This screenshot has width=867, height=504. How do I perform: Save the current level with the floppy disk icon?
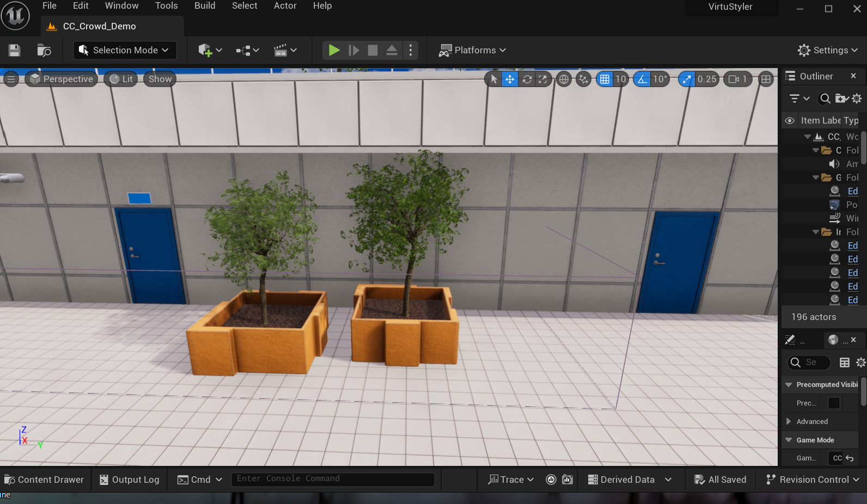(x=15, y=50)
